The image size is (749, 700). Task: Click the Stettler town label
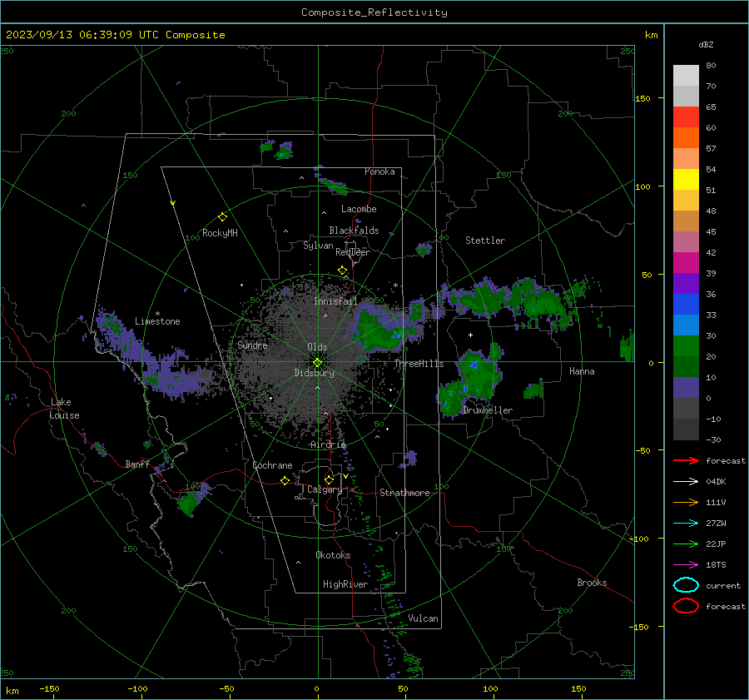point(485,241)
